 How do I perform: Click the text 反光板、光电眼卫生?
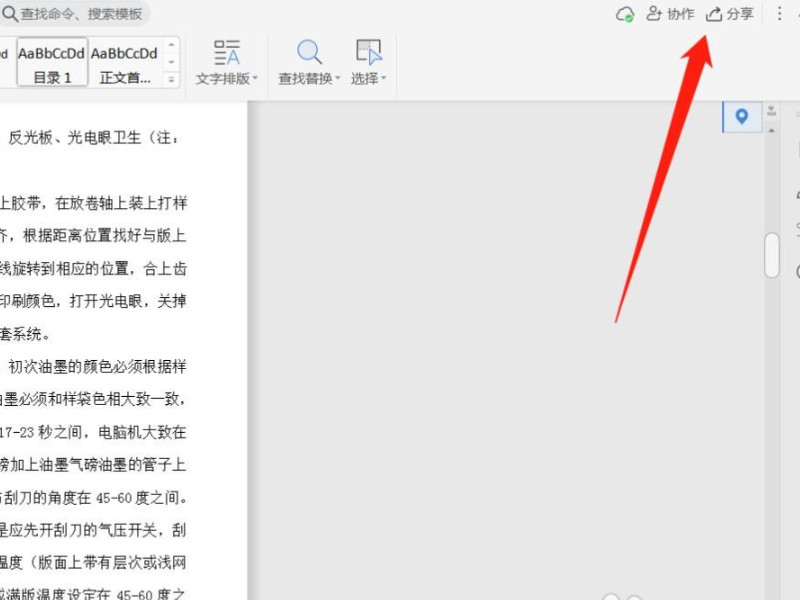74,138
